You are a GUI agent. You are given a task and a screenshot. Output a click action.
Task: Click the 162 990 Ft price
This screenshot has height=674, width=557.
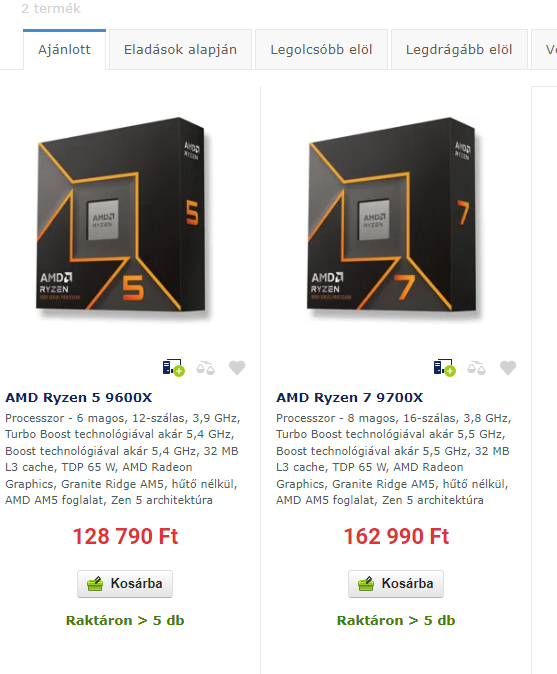(x=396, y=536)
